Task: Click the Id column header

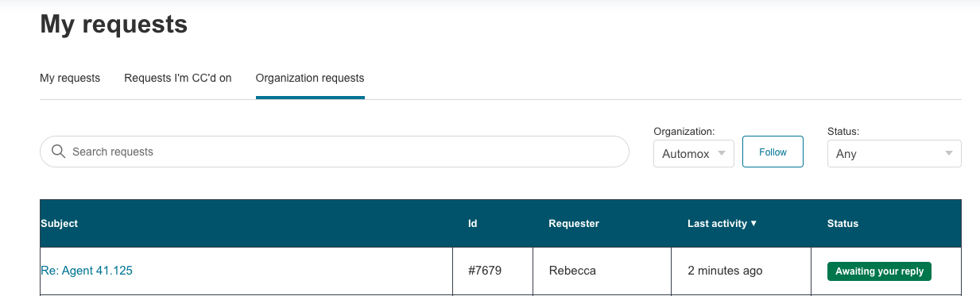Action: click(473, 224)
